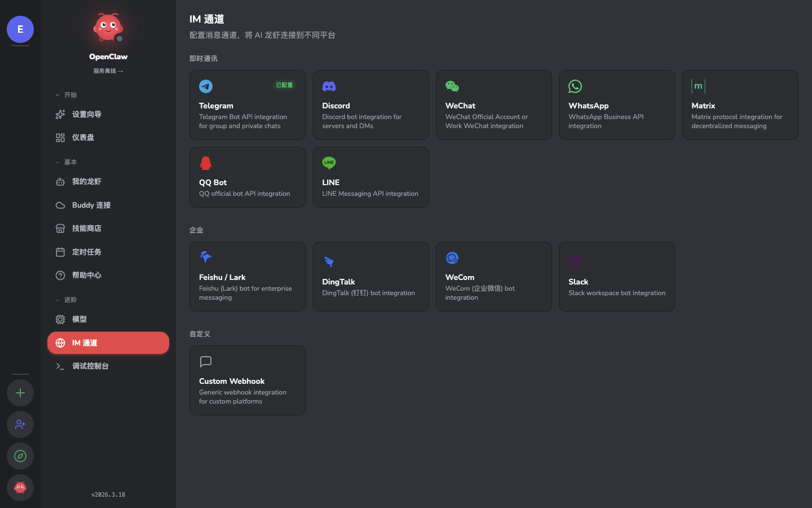Click the E avatar circle
Screen dimensions: 812x508
tap(20, 29)
